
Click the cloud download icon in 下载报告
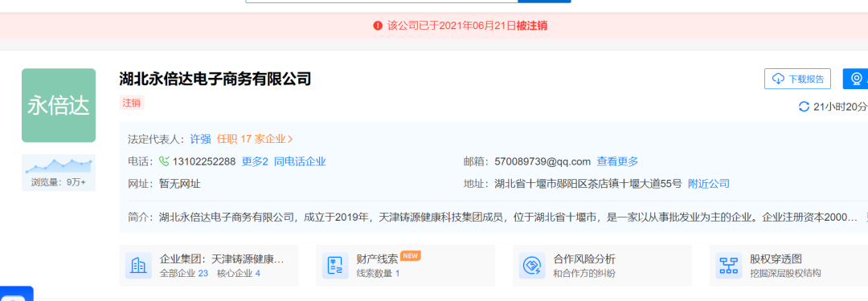778,79
